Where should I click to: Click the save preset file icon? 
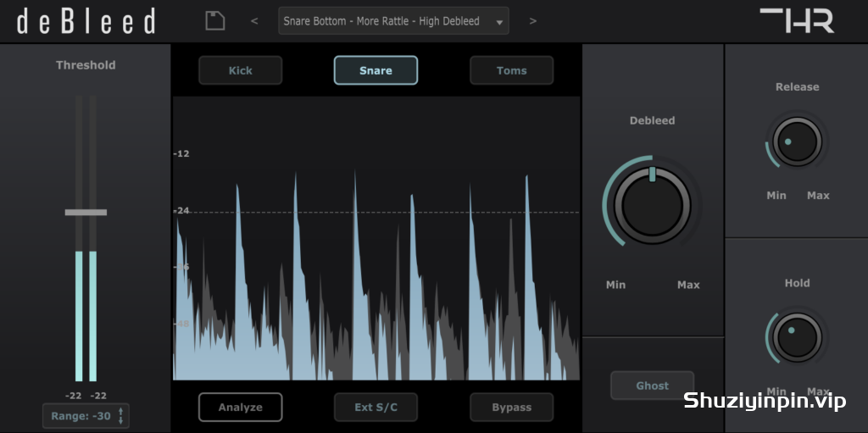click(214, 21)
